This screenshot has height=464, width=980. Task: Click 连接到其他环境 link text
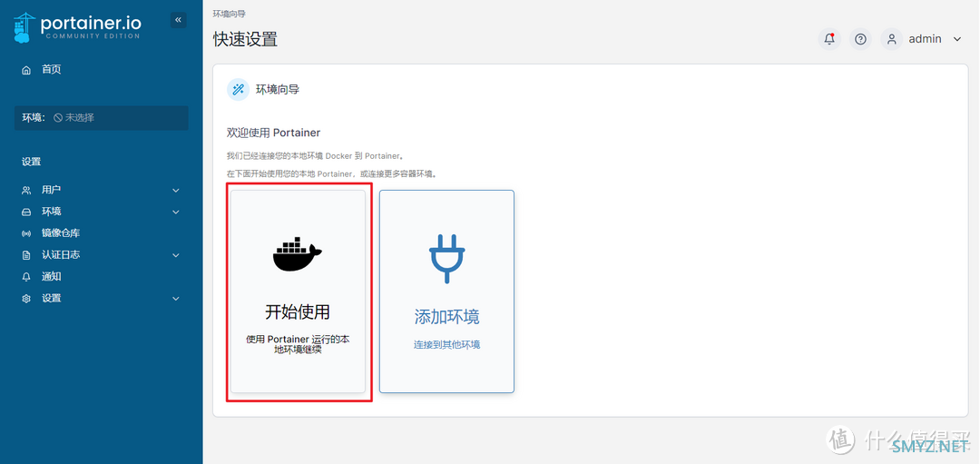pos(446,344)
